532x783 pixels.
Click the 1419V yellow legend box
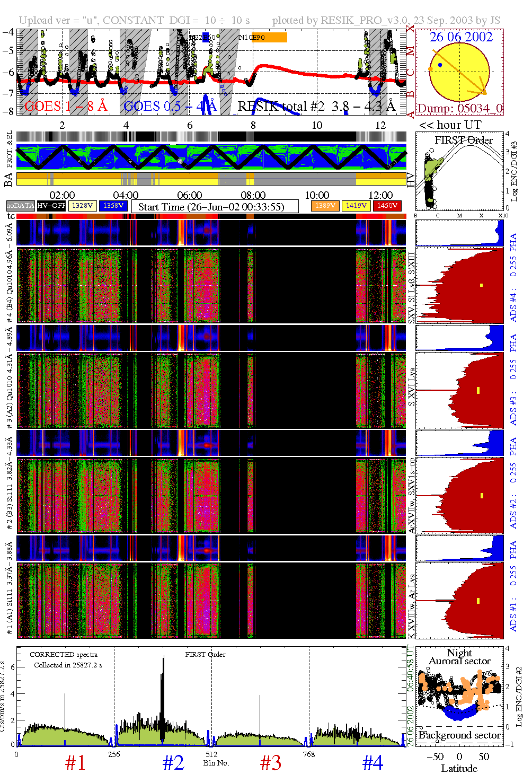tap(356, 206)
